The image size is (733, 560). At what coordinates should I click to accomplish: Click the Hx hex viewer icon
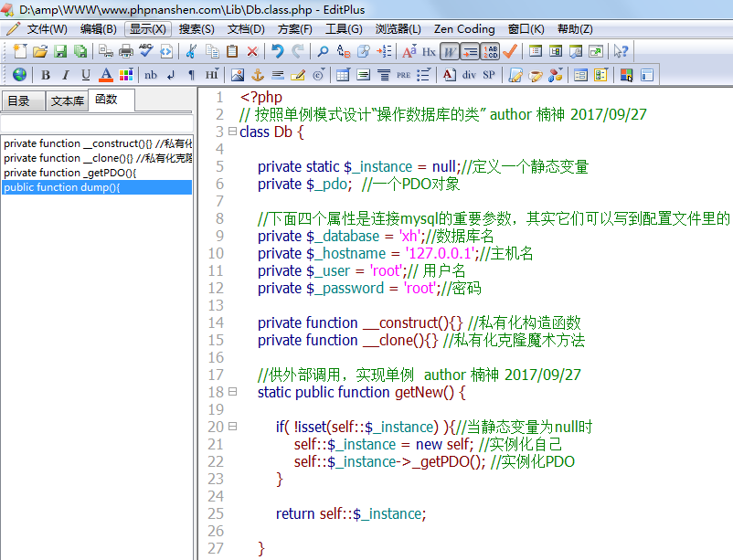point(429,51)
